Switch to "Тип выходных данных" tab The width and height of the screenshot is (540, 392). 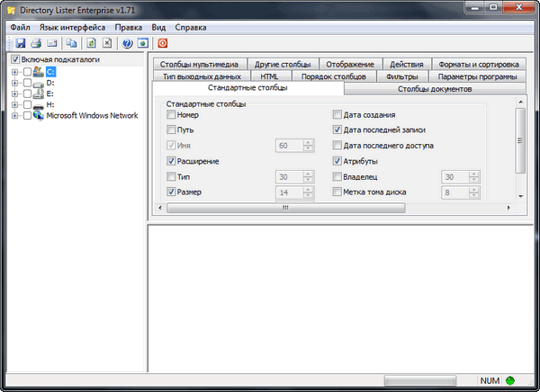[x=202, y=76]
